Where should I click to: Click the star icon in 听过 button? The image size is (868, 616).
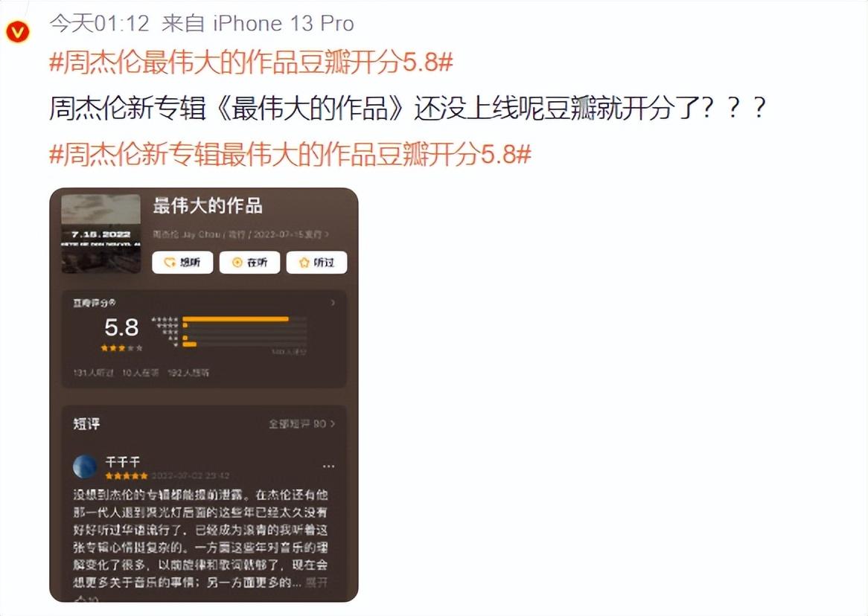coord(304,263)
